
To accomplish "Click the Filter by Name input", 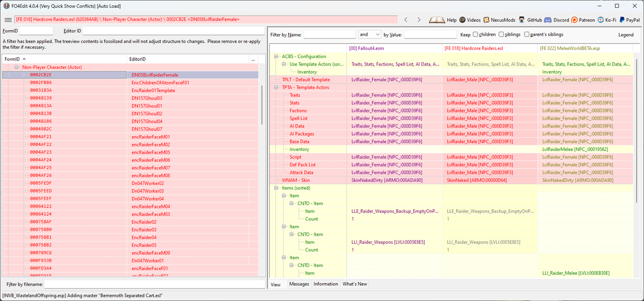I will [x=330, y=34].
